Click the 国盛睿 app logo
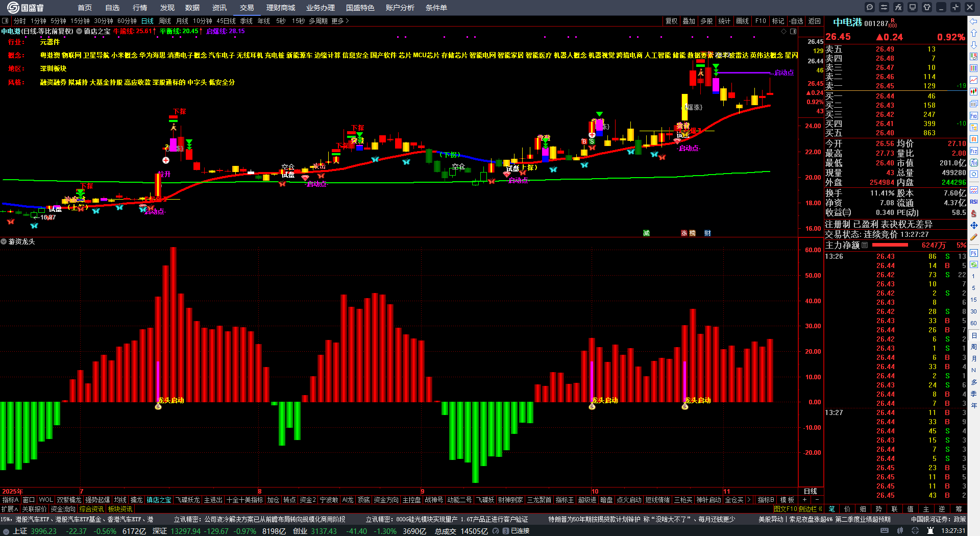Viewport: 980px width, 536px height. pyautogui.click(x=26, y=8)
